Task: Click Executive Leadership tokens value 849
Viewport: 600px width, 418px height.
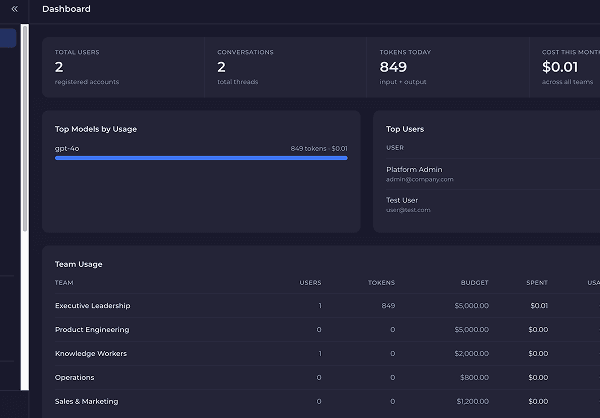Action: (x=388, y=305)
